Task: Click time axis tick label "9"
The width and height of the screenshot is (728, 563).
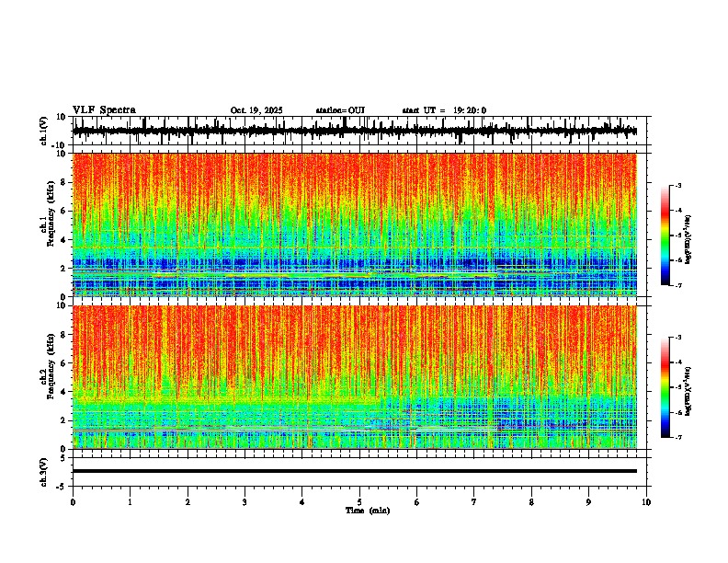Action: 588,502
